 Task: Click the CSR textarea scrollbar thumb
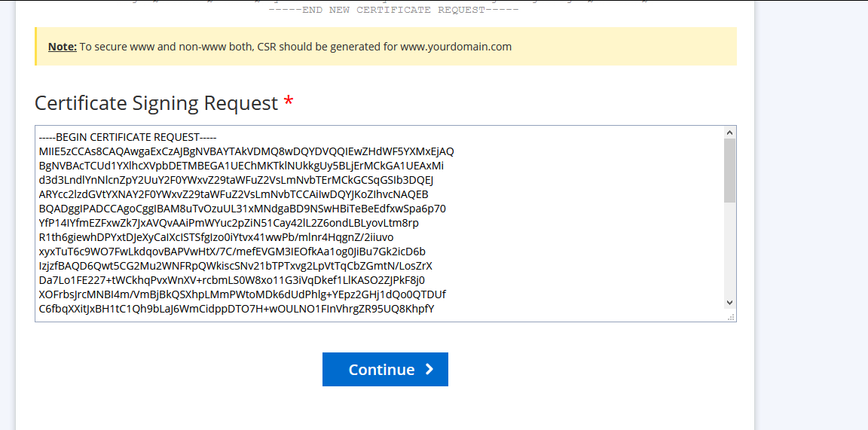(x=729, y=171)
